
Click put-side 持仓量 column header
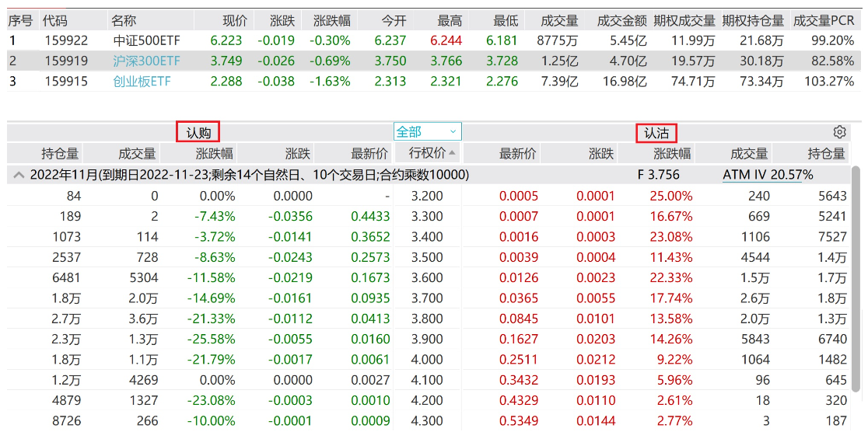(x=826, y=153)
